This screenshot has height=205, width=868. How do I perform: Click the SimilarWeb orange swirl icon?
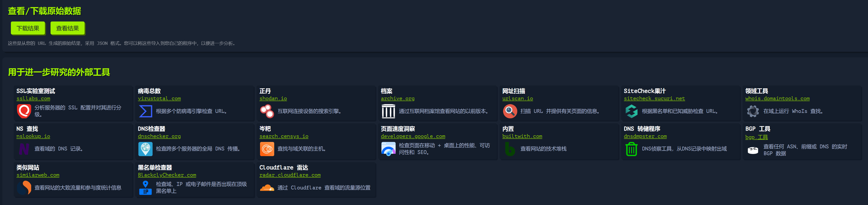[x=24, y=188]
